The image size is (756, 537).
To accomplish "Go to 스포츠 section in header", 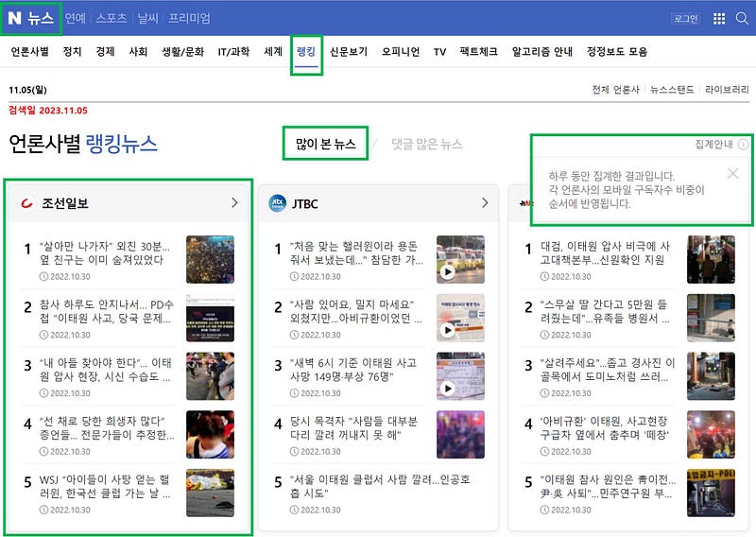I will [111, 18].
